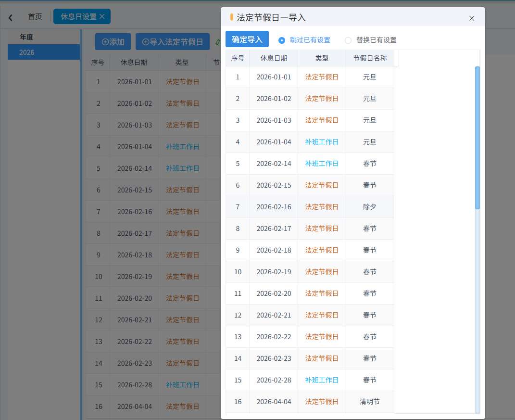Select year 2026 in the 年度 list
This screenshot has height=420, width=515.
(x=44, y=52)
